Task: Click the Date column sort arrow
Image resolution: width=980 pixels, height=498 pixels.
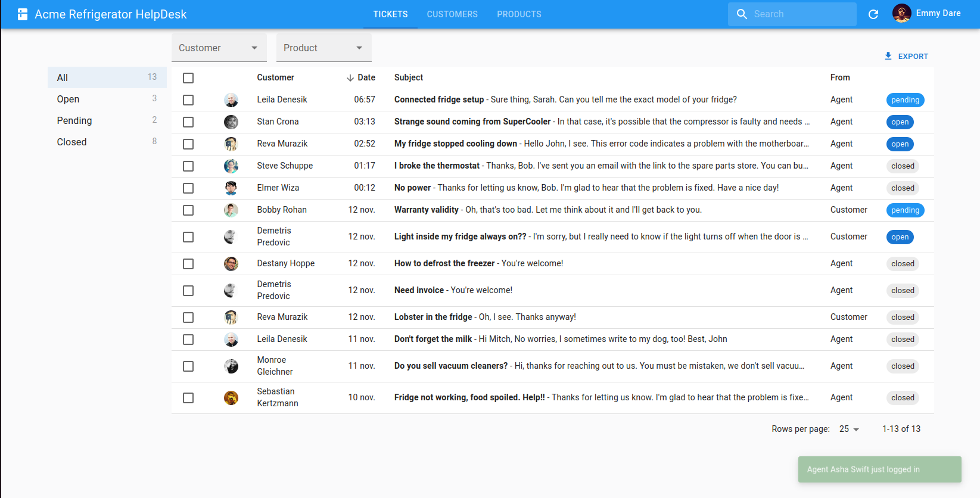Action: pos(350,78)
